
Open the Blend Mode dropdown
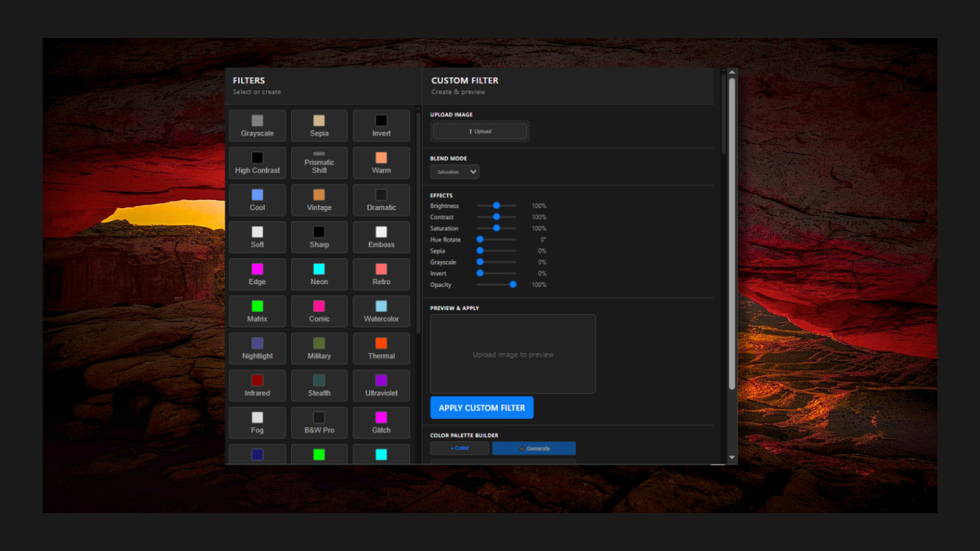pyautogui.click(x=454, y=171)
